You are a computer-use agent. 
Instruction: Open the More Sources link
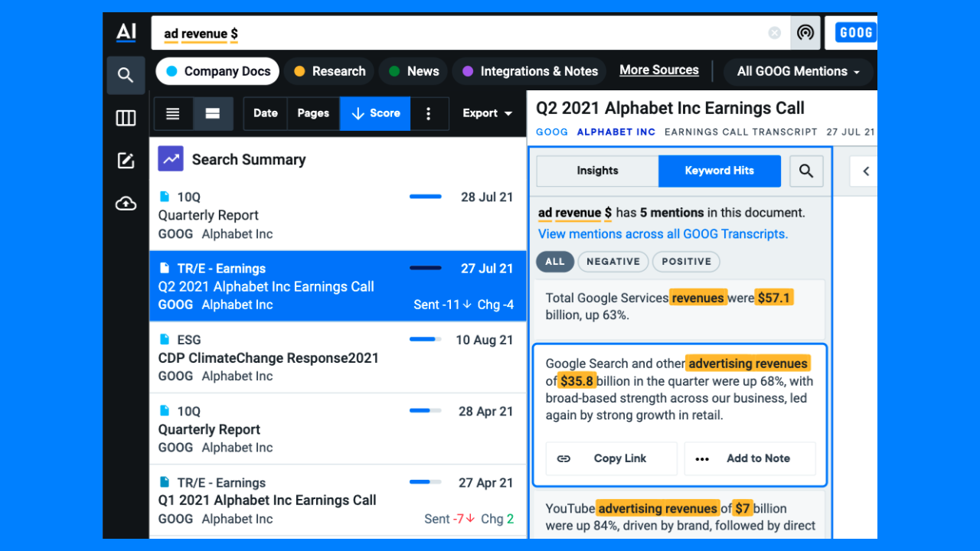(659, 70)
